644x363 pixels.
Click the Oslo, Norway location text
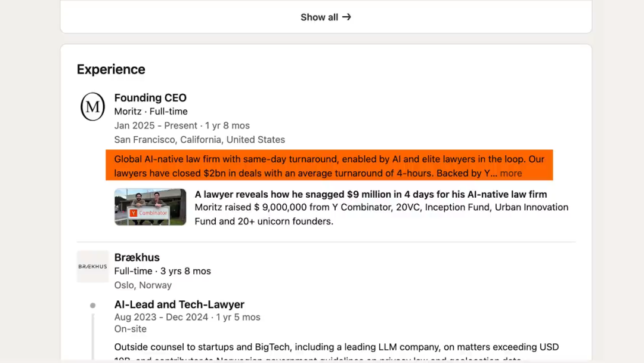[x=143, y=285]
